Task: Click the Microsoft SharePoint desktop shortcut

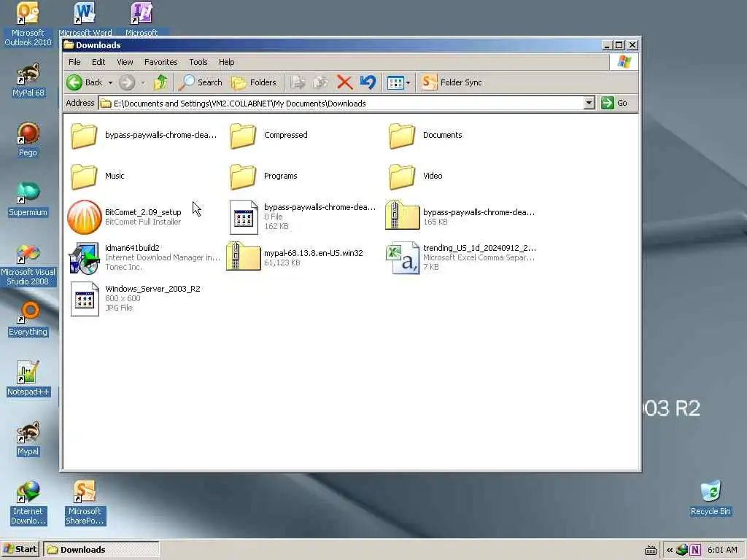Action: click(85, 503)
